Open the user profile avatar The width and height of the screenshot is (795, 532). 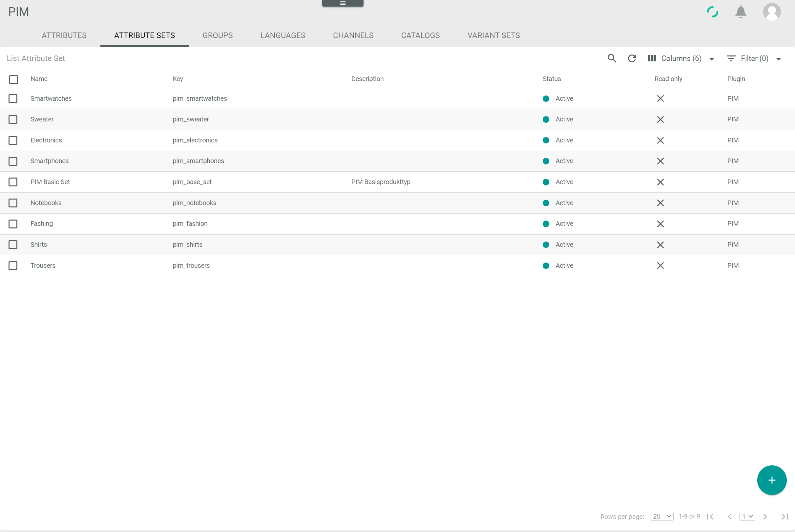[x=772, y=12]
